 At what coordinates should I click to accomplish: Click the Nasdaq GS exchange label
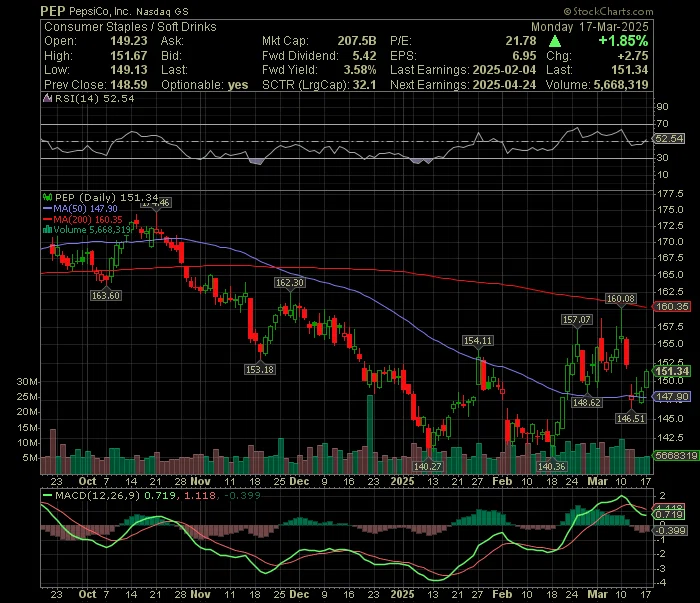pos(162,12)
